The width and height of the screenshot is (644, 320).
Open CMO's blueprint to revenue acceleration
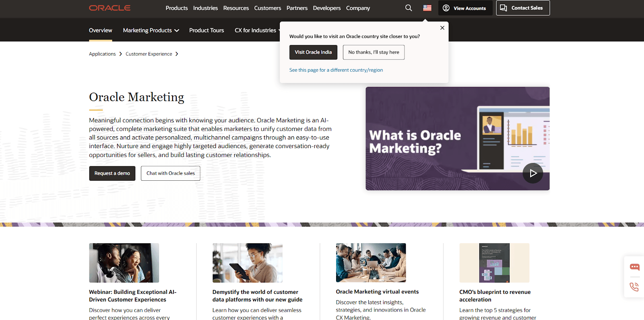tap(495, 296)
